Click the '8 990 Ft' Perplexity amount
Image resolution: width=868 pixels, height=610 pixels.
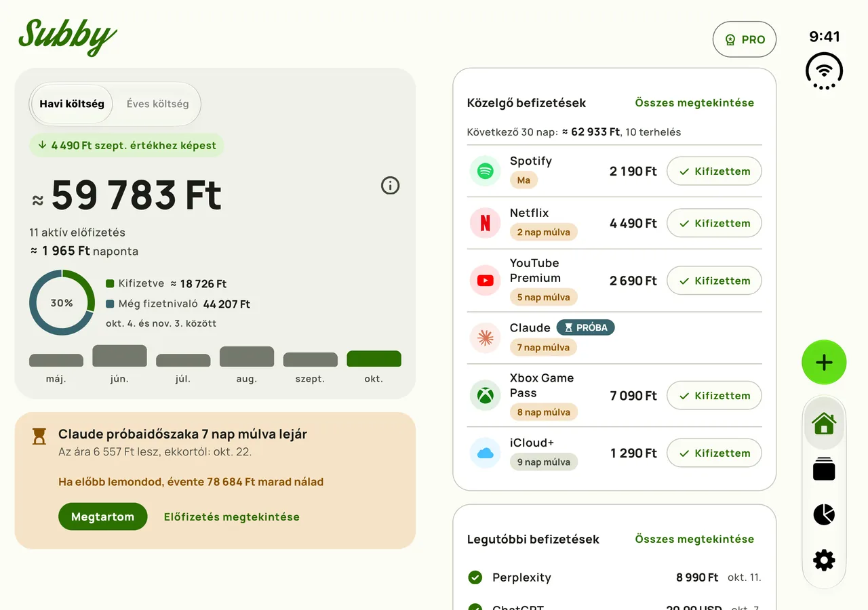(x=697, y=577)
